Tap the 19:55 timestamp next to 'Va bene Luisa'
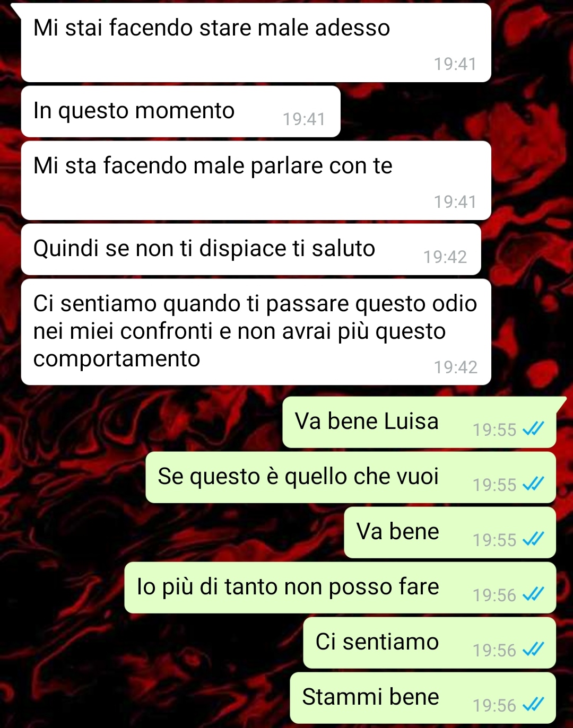 [x=494, y=429]
